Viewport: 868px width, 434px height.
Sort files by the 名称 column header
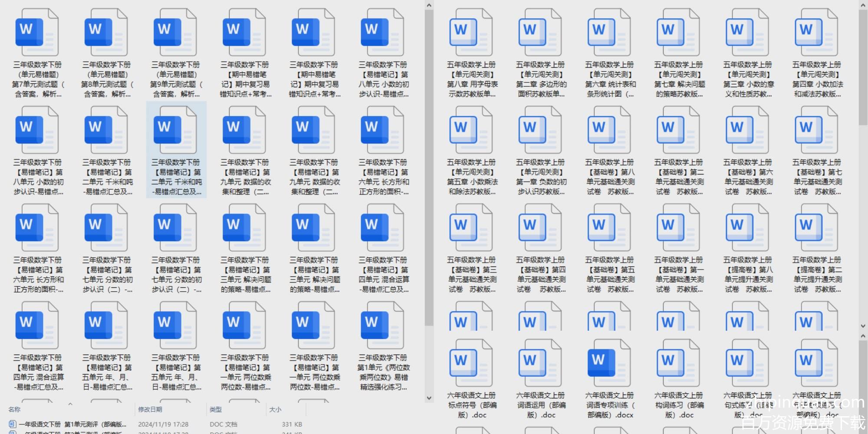coord(14,409)
